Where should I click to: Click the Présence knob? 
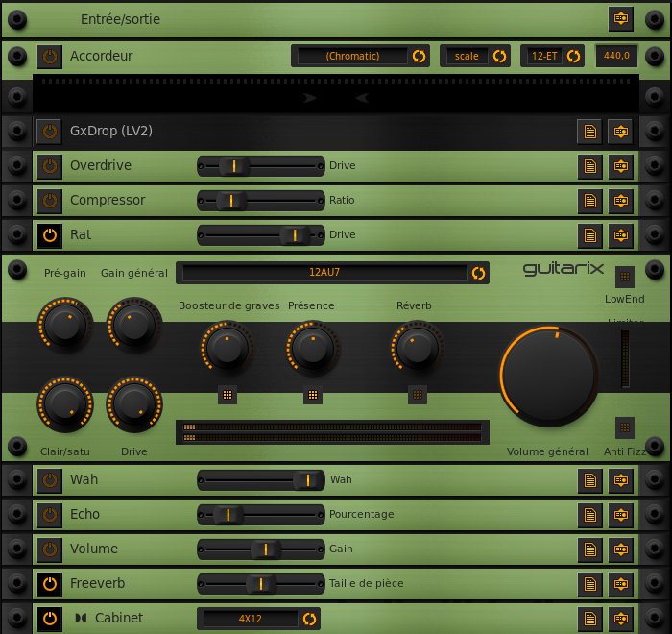click(x=313, y=349)
